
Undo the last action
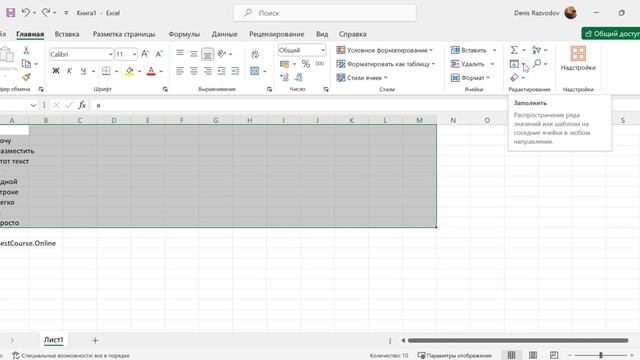click(x=26, y=13)
